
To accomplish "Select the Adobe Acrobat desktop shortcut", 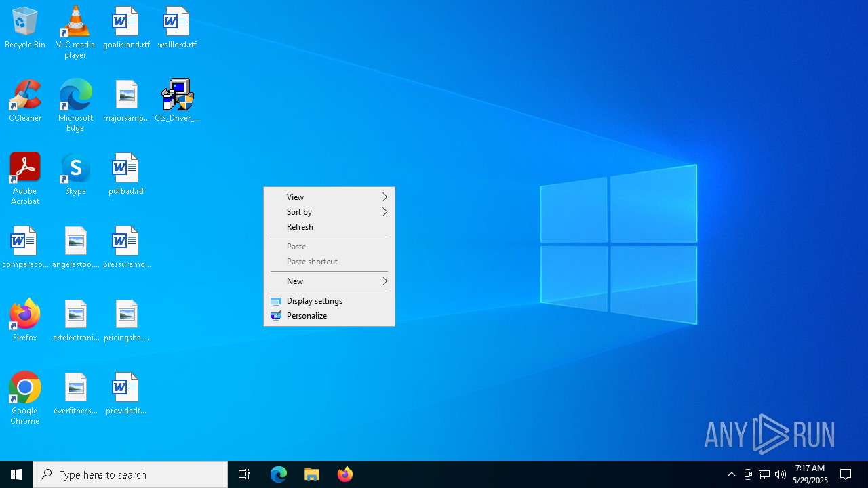I will pyautogui.click(x=25, y=179).
